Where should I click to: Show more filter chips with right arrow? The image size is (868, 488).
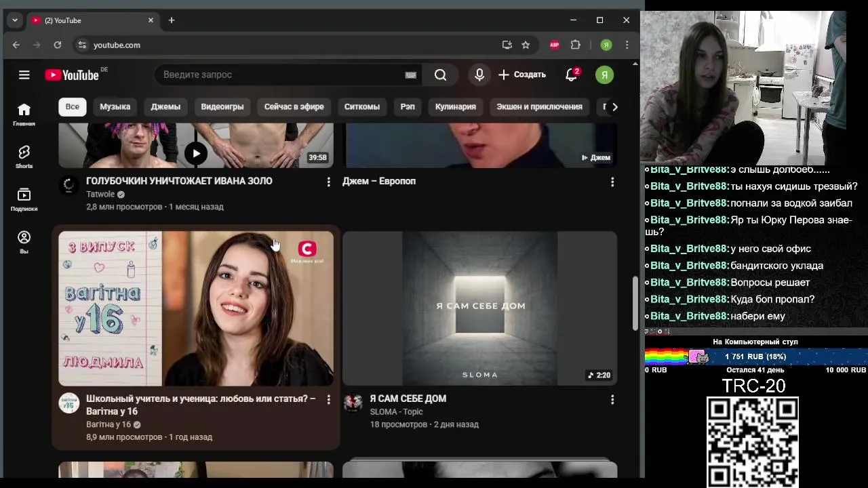[614, 107]
